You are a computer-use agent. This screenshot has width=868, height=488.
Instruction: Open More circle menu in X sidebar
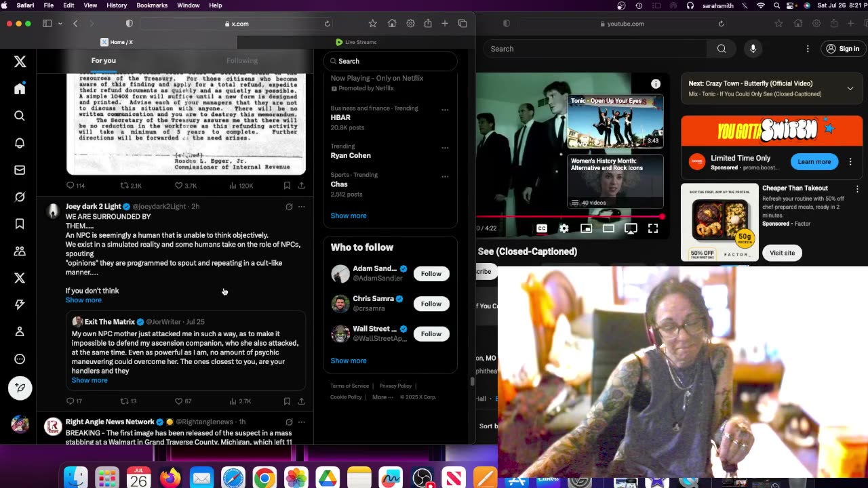click(20, 359)
